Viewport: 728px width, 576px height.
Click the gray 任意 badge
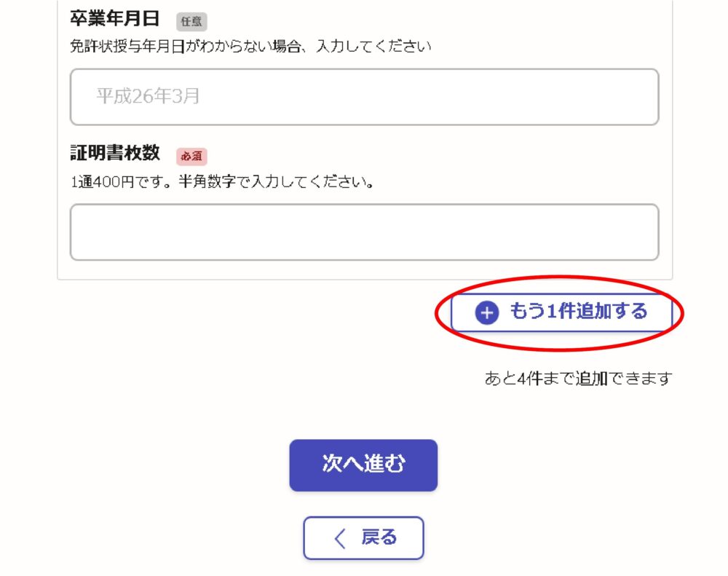(x=191, y=21)
